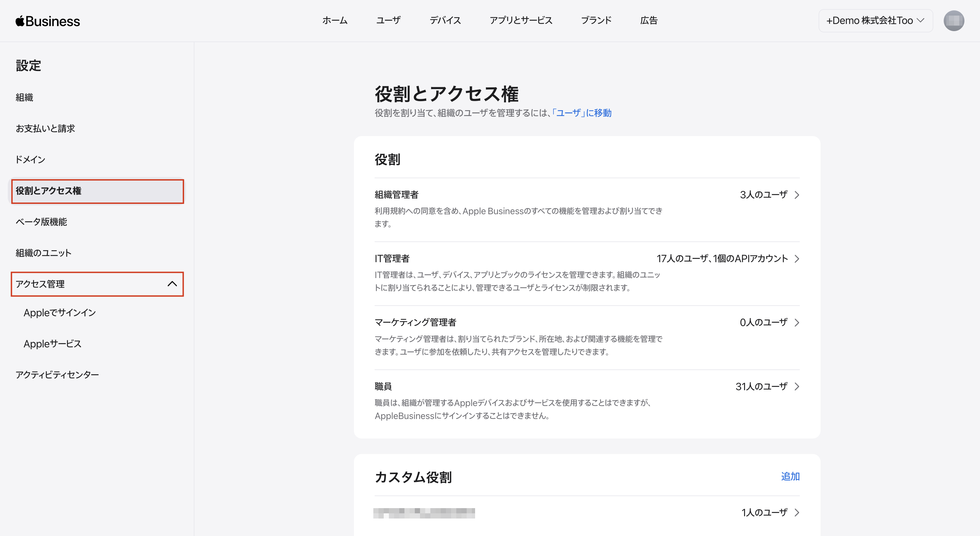This screenshot has width=980, height=536.
Task: Open 組織管理者 role via its chevron
Action: click(x=797, y=195)
